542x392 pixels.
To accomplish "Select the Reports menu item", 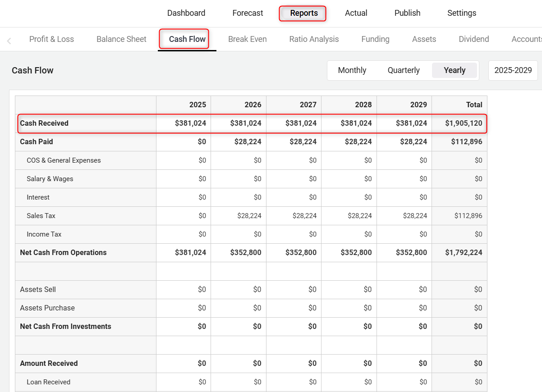I will click(303, 13).
